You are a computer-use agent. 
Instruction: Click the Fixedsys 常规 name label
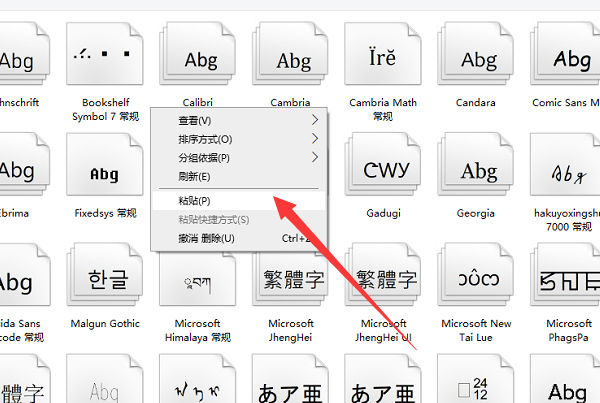105,213
